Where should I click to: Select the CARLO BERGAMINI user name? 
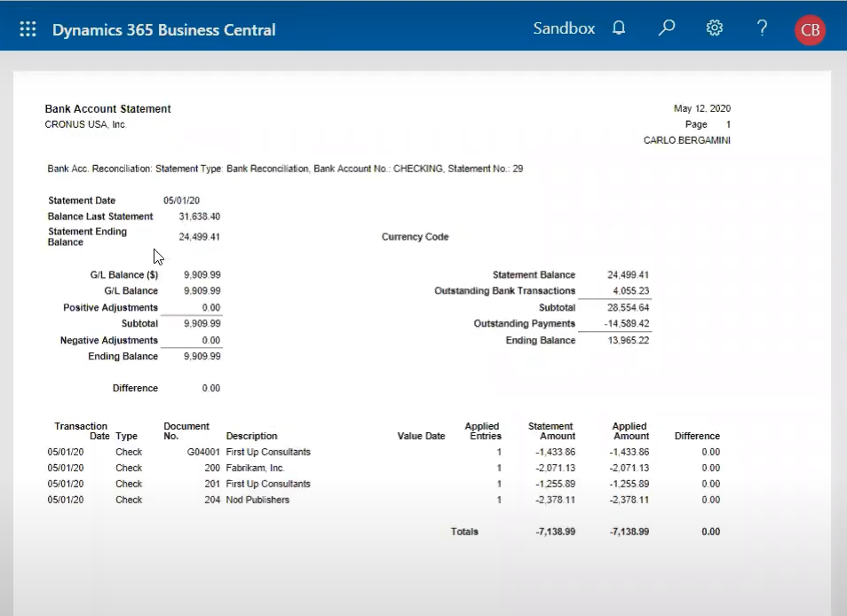click(687, 140)
